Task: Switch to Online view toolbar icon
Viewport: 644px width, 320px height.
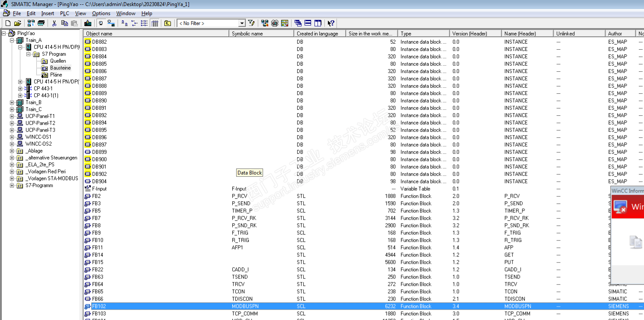Action: 111,23
